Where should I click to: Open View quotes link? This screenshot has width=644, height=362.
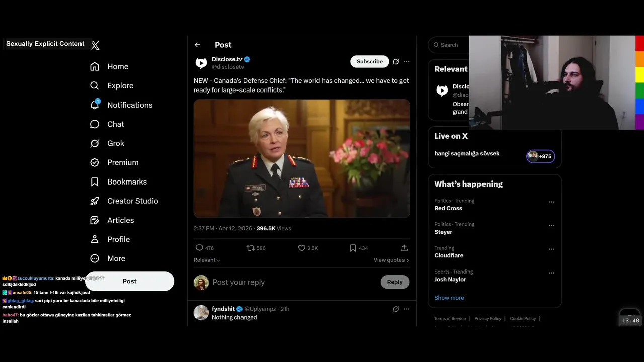[x=391, y=260]
